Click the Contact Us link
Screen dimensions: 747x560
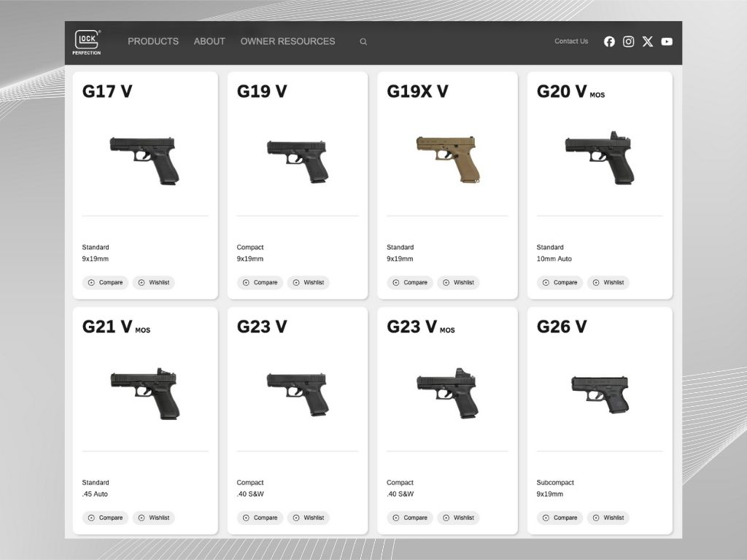click(571, 42)
